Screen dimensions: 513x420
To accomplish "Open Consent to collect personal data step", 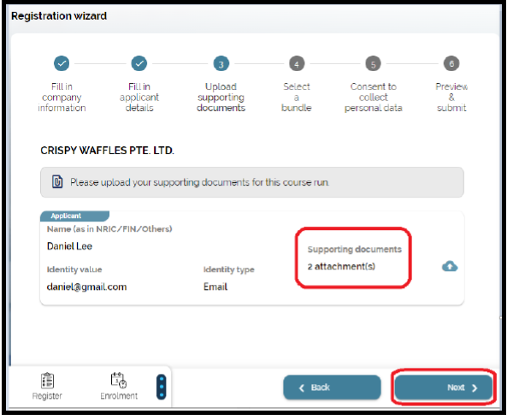I will [x=374, y=98].
